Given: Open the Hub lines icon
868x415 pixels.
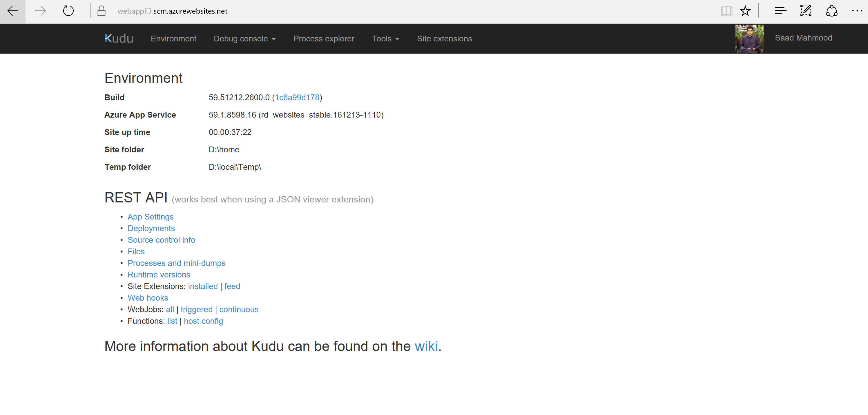Looking at the screenshot, I should click(780, 11).
